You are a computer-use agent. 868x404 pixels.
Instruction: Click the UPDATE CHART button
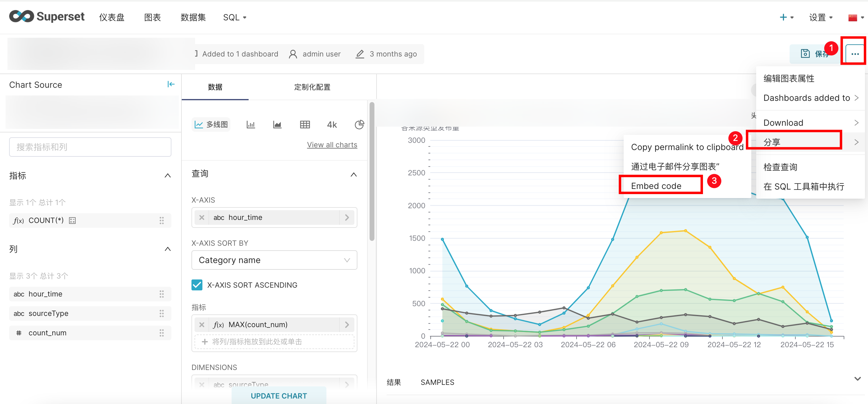(x=279, y=395)
